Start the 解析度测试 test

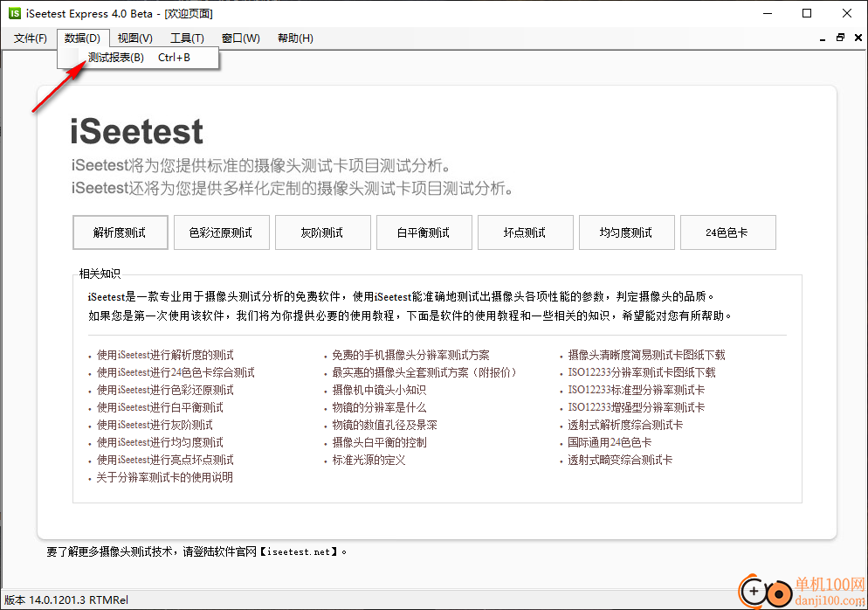(x=121, y=232)
